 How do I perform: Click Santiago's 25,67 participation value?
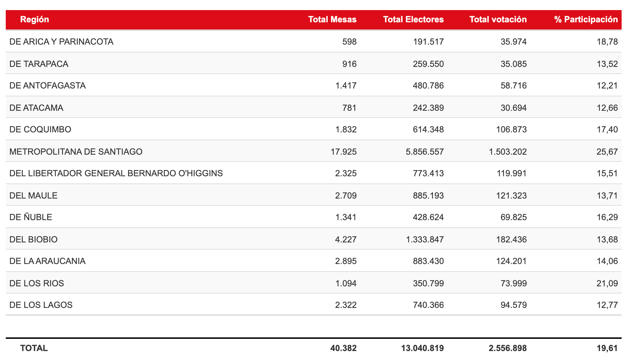(x=607, y=152)
